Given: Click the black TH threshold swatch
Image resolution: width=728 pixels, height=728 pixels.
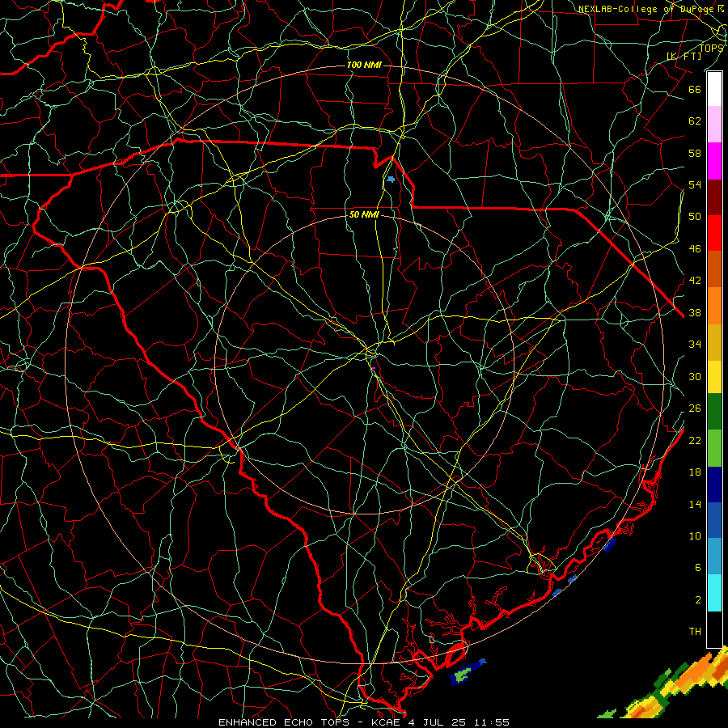Looking at the screenshot, I should point(714,629).
